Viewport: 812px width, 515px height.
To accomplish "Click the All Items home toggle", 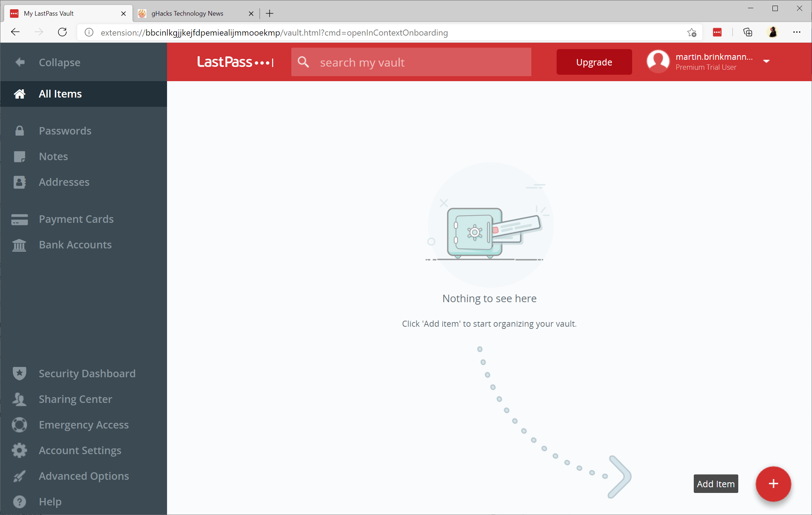I will 83,93.
